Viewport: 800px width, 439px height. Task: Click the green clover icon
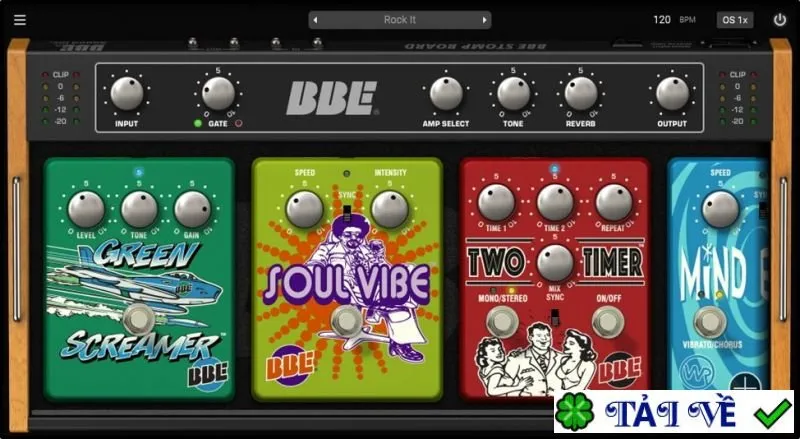[574, 411]
